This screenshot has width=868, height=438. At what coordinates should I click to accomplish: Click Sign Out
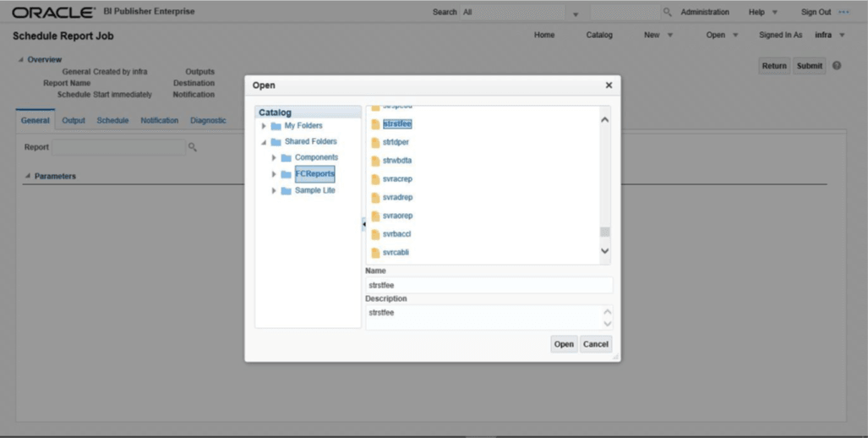(x=816, y=12)
